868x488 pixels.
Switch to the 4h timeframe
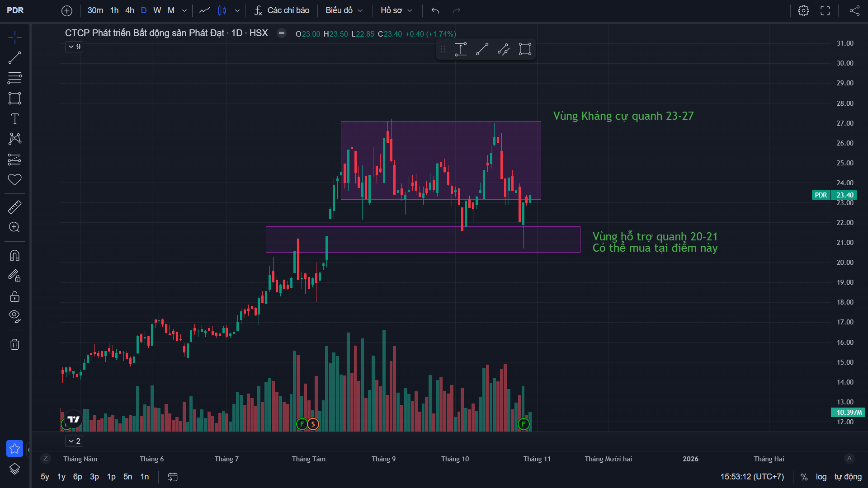coord(130,10)
